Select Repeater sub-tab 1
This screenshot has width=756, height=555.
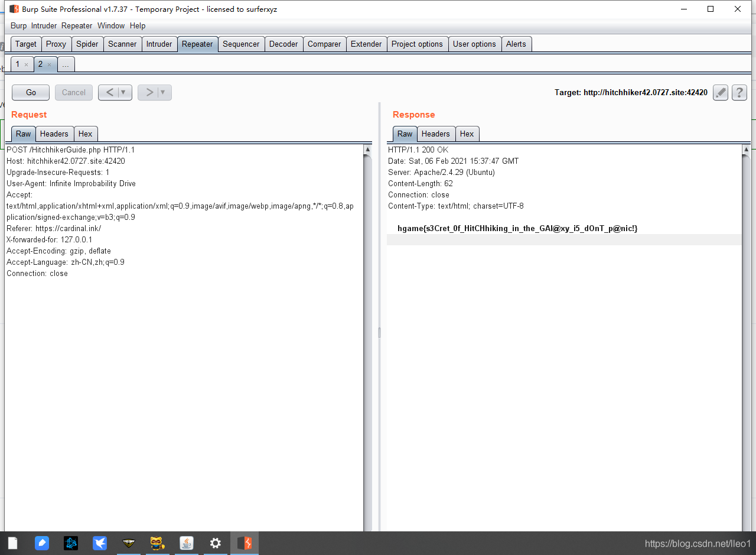18,64
